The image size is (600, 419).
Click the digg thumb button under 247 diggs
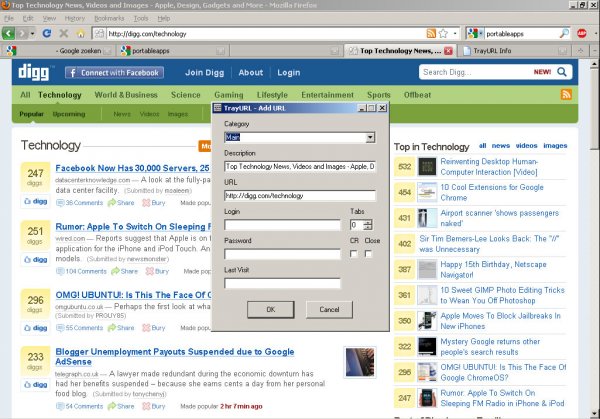[36, 201]
